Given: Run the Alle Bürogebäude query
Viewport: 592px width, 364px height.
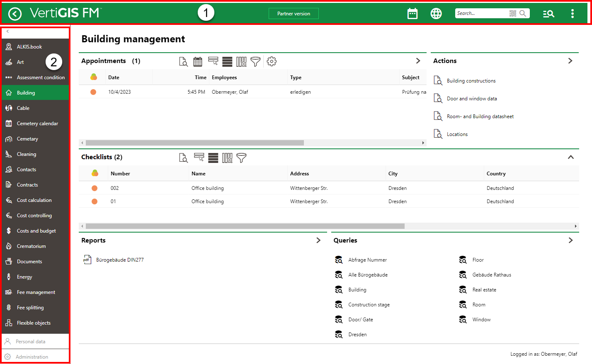Looking at the screenshot, I should click(368, 275).
